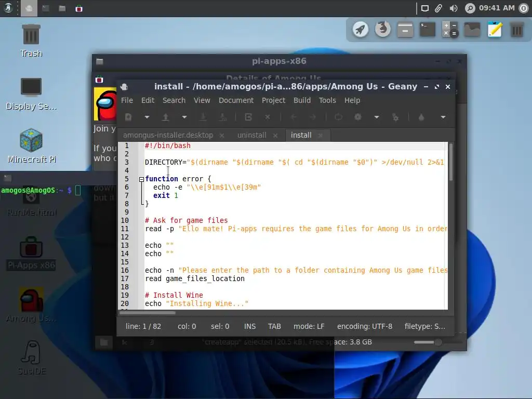Open the calculator from the dock
The image size is (532, 399).
450,29
